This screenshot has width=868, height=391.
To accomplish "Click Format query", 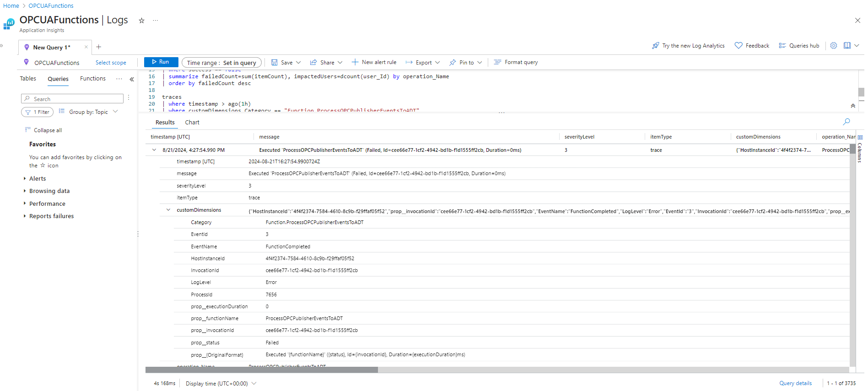I will coord(516,62).
